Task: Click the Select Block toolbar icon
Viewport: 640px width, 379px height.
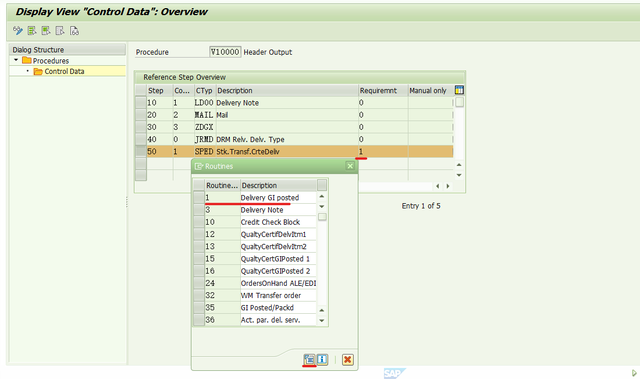Action: (x=46, y=31)
